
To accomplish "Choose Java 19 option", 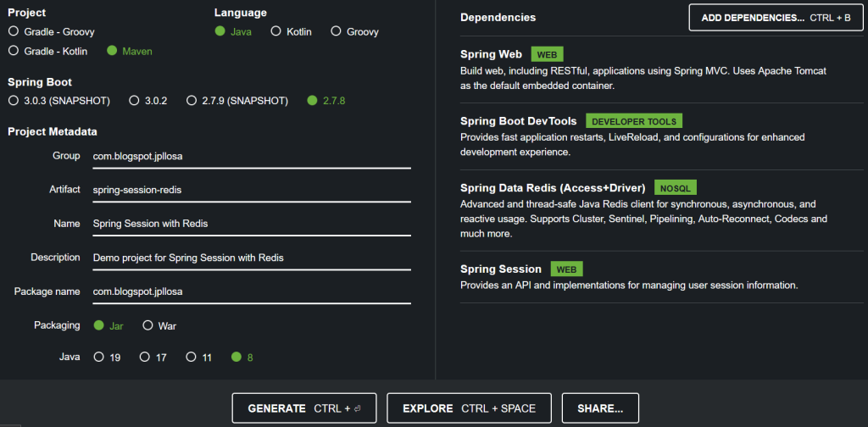I will click(x=99, y=357).
